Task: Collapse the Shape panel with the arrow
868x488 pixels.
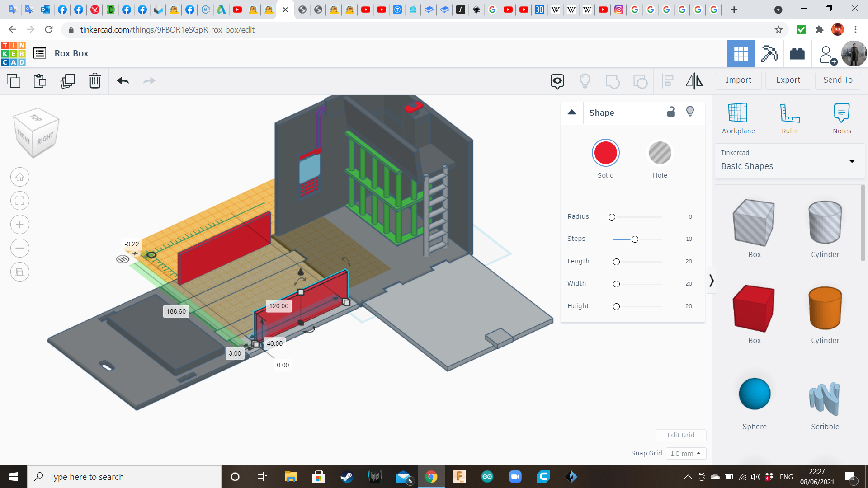Action: pyautogui.click(x=572, y=113)
